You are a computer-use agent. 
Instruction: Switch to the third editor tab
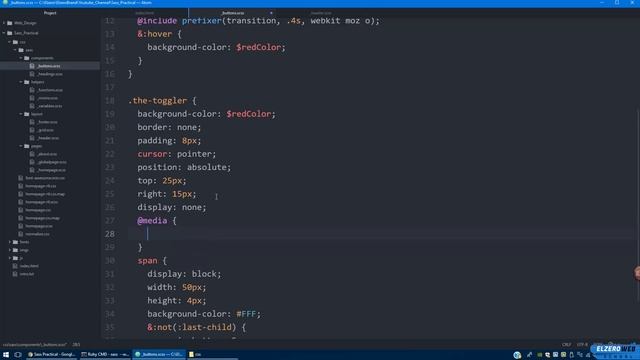pos(321,13)
